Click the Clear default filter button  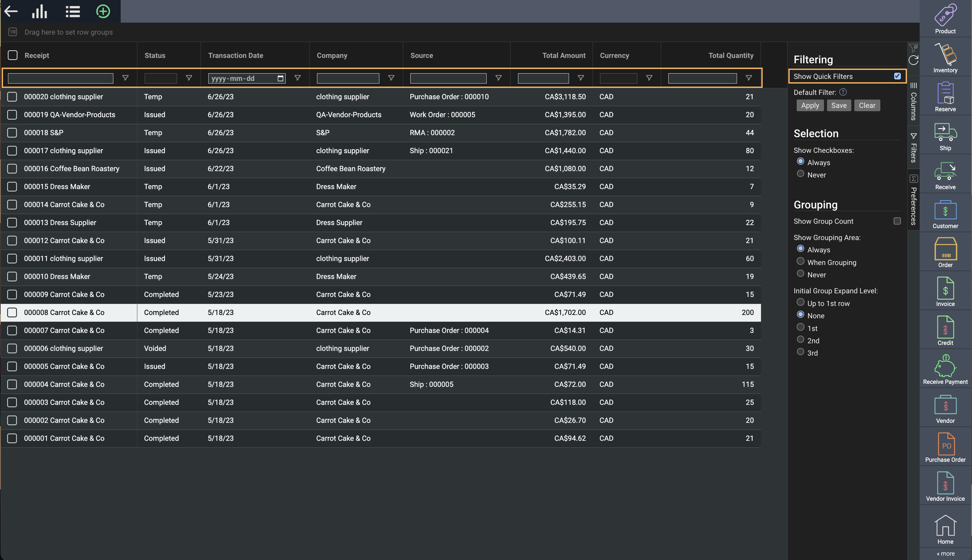click(x=867, y=106)
